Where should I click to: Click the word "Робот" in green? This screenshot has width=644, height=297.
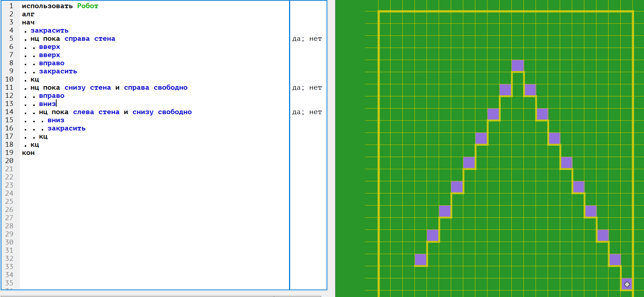point(87,6)
